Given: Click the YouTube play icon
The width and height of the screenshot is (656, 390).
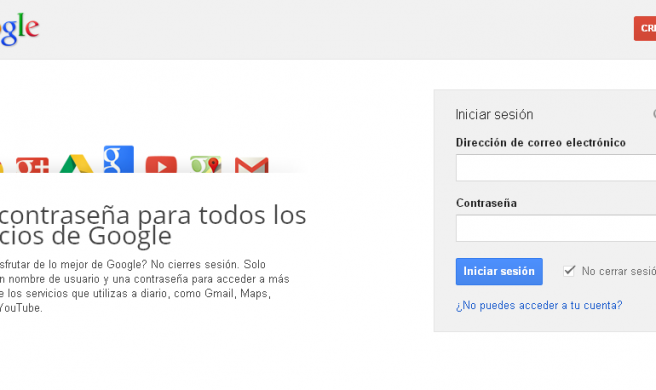Looking at the screenshot, I should 161,164.
